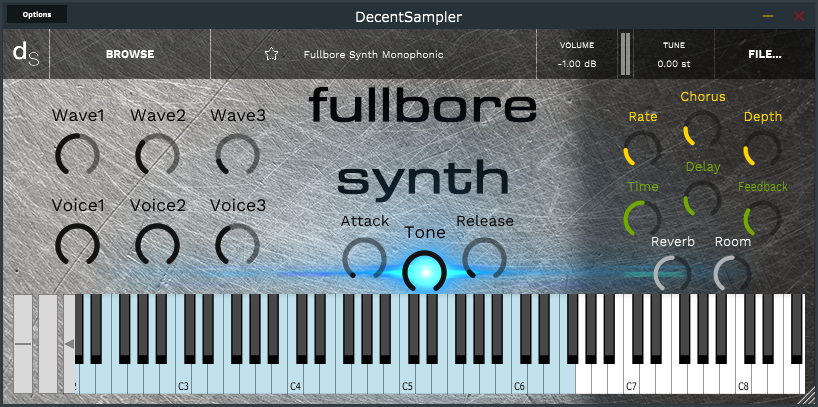
Task: Play the C5 key on the keyboard
Action: pos(407,380)
